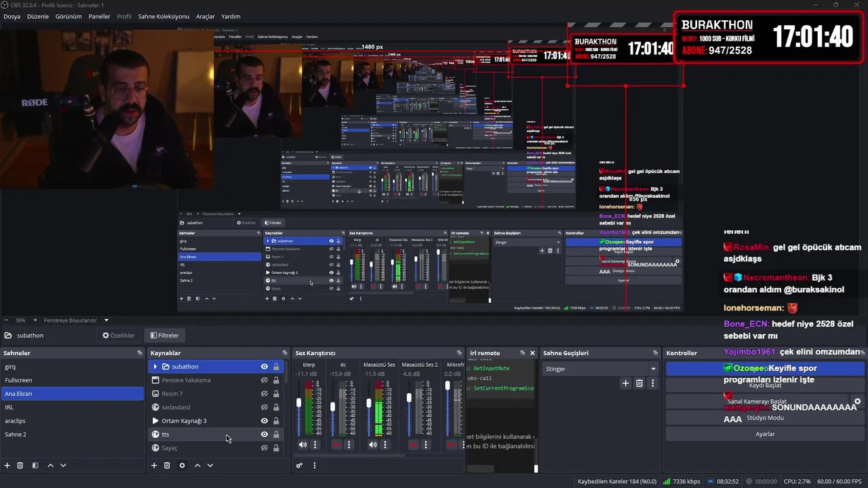
Task: Delete the selected scene with trash icon
Action: (20, 466)
